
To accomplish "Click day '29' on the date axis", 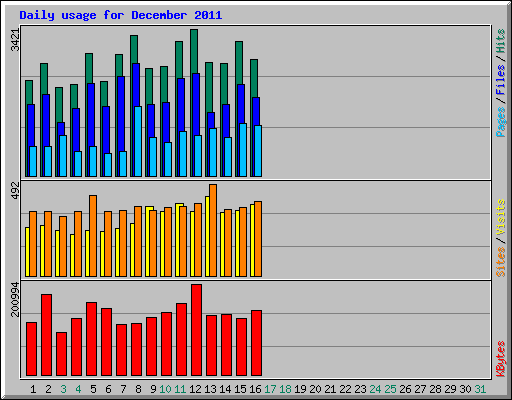I will (x=450, y=389).
